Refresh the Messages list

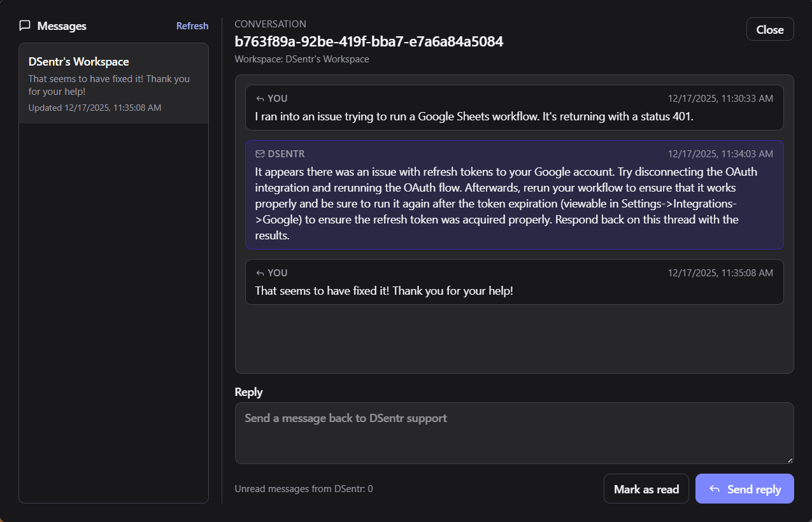point(192,26)
